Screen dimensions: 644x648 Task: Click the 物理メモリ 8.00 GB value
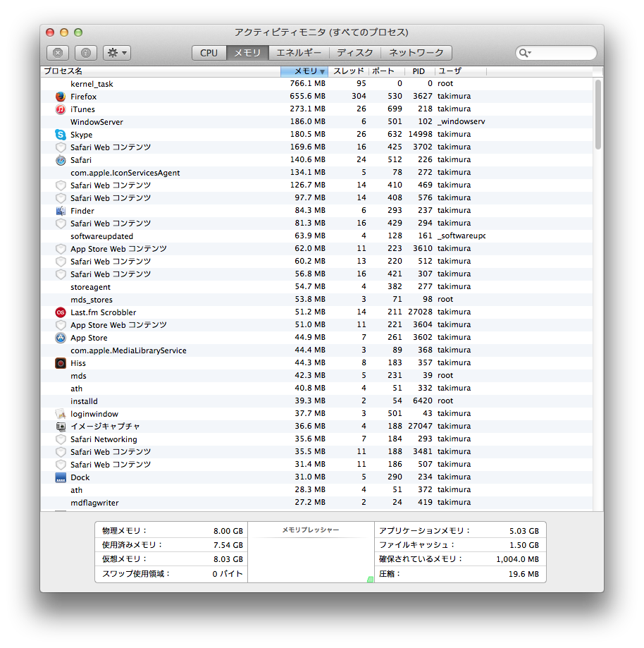tap(228, 531)
